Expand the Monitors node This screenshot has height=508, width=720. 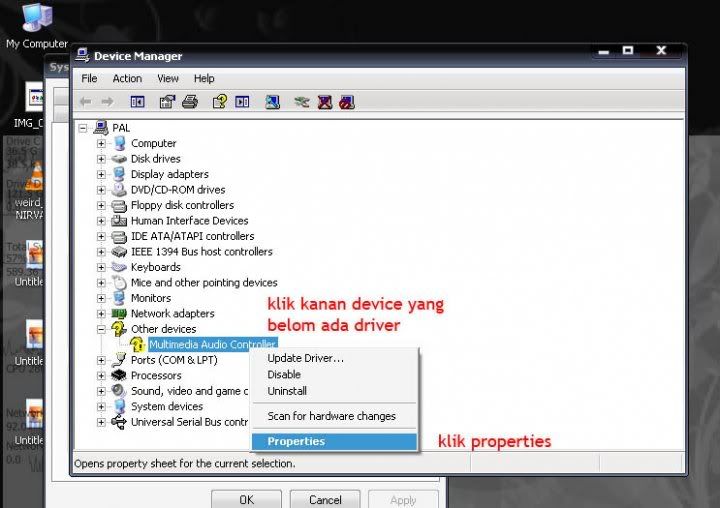(101, 298)
